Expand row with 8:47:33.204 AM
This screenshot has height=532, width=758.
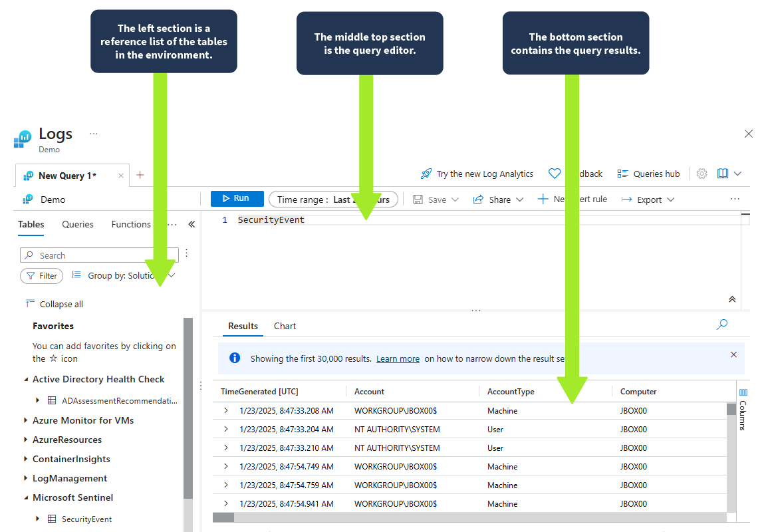tap(226, 429)
